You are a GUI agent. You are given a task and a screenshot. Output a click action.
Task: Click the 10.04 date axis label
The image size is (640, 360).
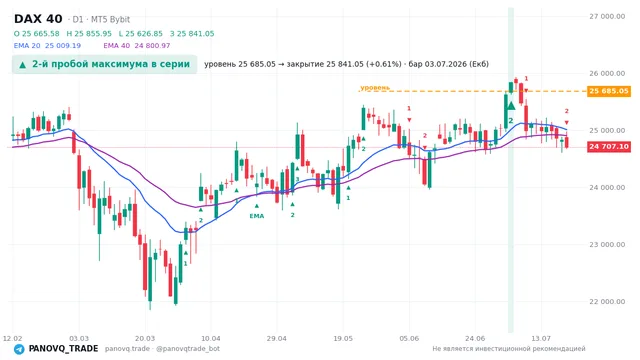coord(211,338)
